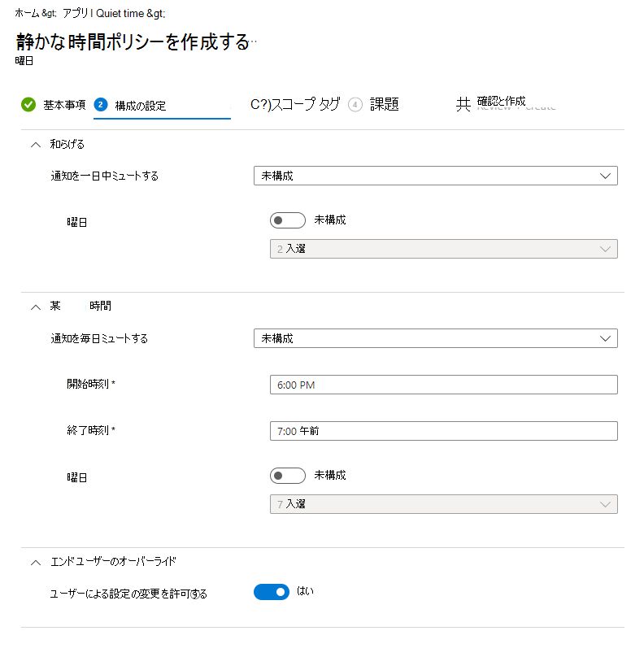
Task: Toggle 曜日 in the daily mute section
Action: 288,475
